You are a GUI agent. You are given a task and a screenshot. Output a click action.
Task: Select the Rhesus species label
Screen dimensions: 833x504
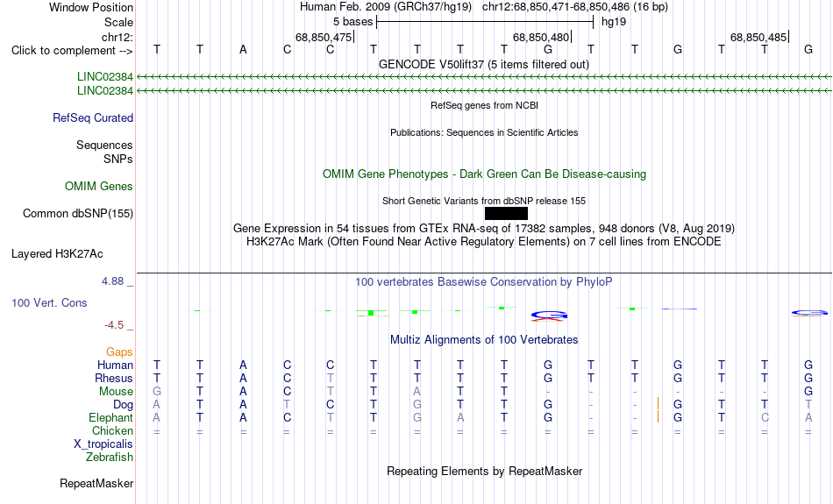pyautogui.click(x=114, y=378)
